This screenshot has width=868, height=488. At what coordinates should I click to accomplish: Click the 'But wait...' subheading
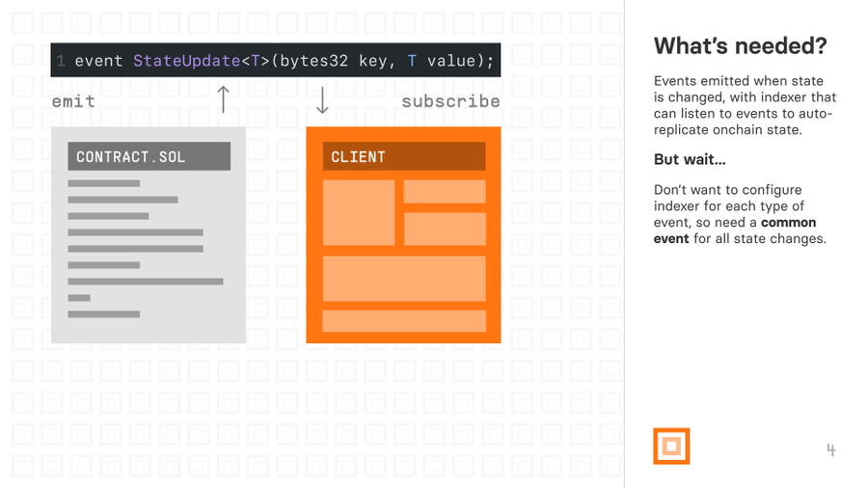pyautogui.click(x=690, y=159)
